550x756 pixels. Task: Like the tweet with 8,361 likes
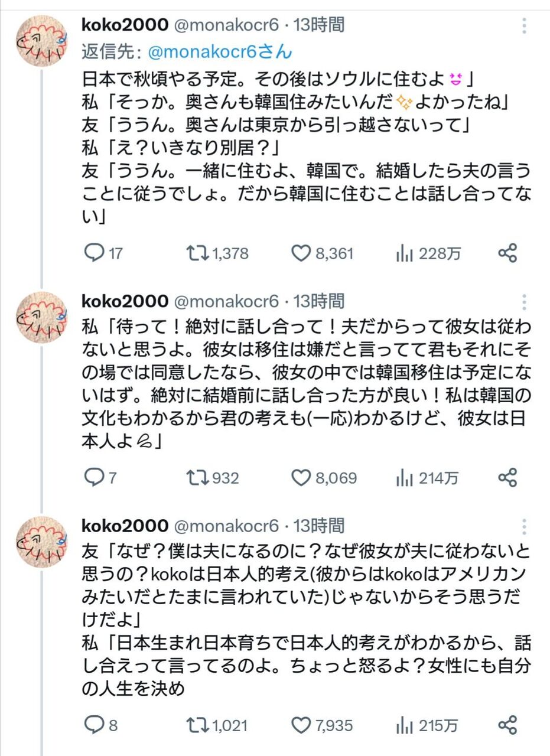click(x=301, y=253)
